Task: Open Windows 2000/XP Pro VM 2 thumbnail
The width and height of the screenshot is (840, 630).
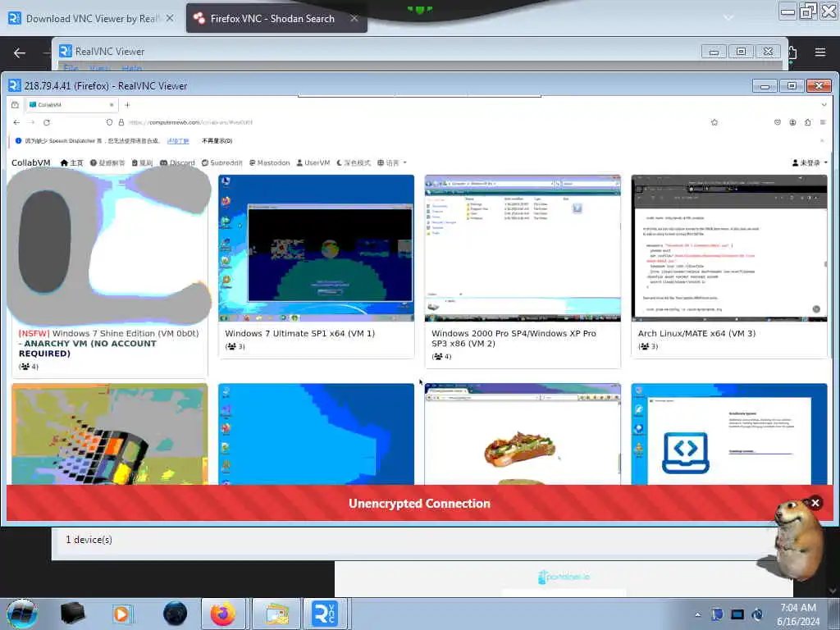Action: (x=523, y=248)
